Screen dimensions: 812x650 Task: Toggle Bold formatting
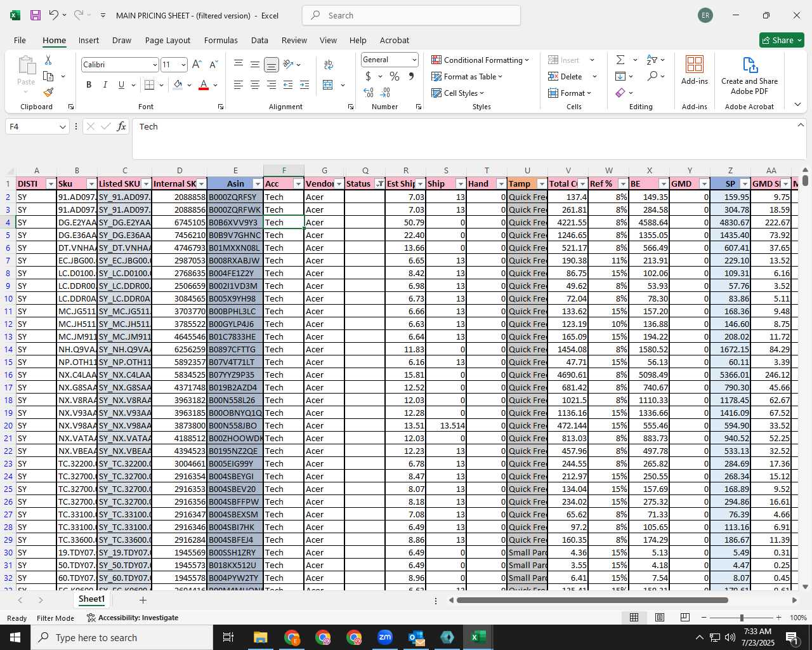(89, 85)
